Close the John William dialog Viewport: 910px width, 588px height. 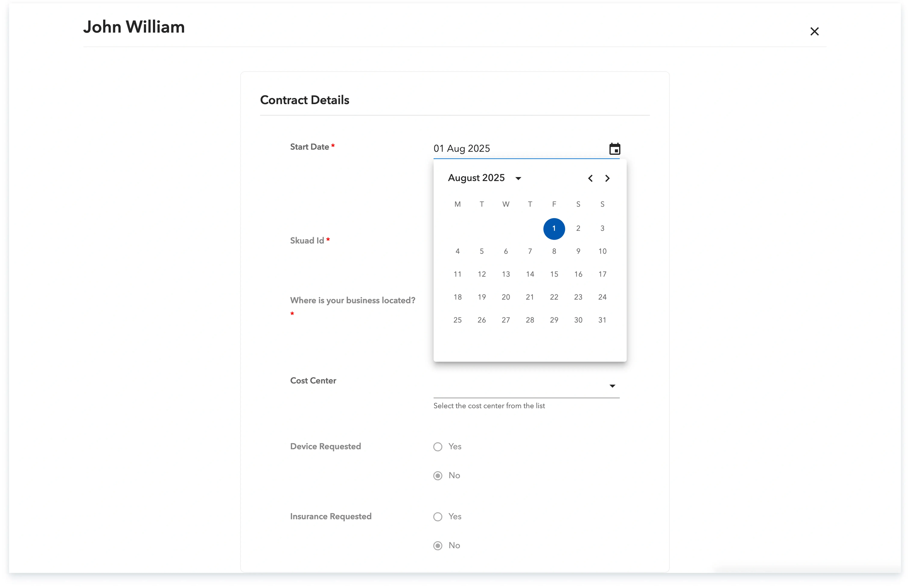point(814,31)
